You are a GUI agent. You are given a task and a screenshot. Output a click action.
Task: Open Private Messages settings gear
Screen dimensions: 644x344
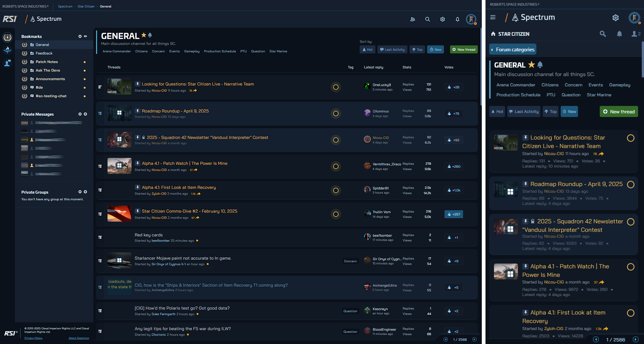(x=80, y=114)
